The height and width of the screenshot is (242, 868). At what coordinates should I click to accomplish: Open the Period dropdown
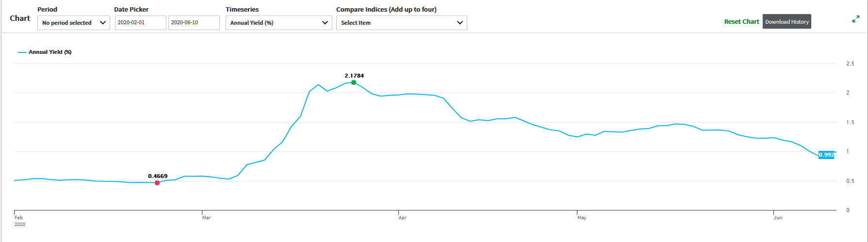[74, 23]
